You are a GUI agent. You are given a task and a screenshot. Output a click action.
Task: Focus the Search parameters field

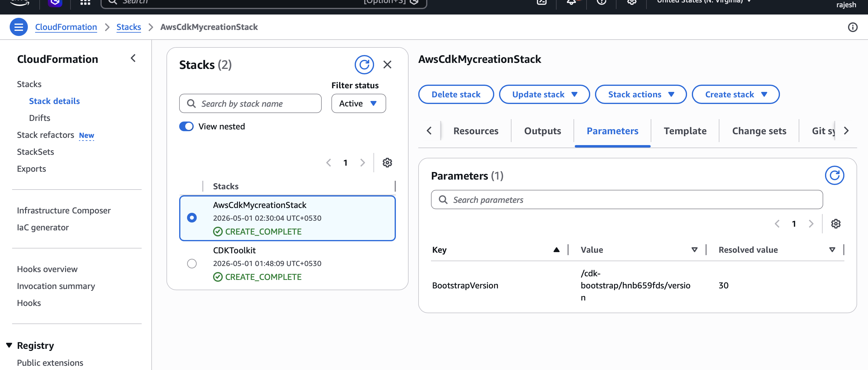pos(627,200)
